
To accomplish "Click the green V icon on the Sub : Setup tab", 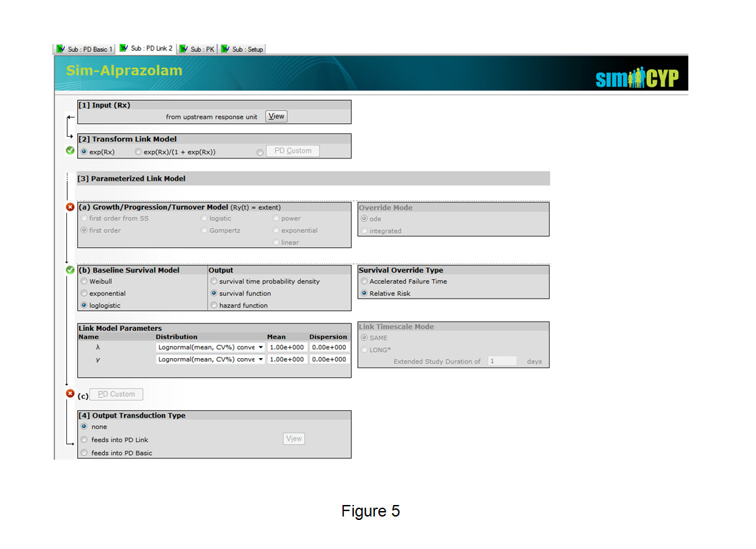I will pyautogui.click(x=225, y=49).
